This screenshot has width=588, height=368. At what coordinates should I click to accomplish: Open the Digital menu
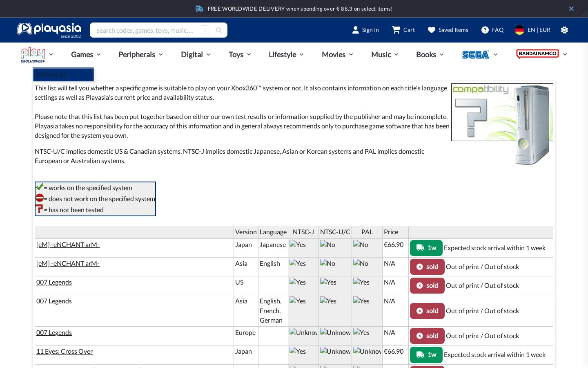tap(196, 54)
